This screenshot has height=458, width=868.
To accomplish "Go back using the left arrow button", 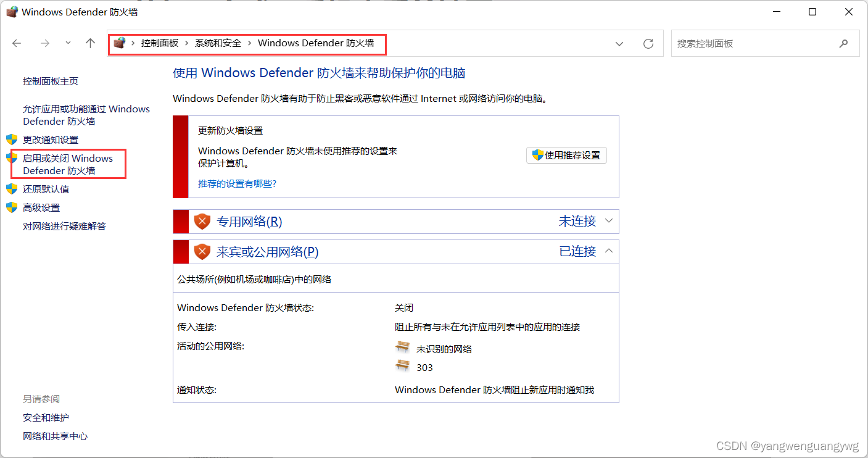I will [17, 43].
